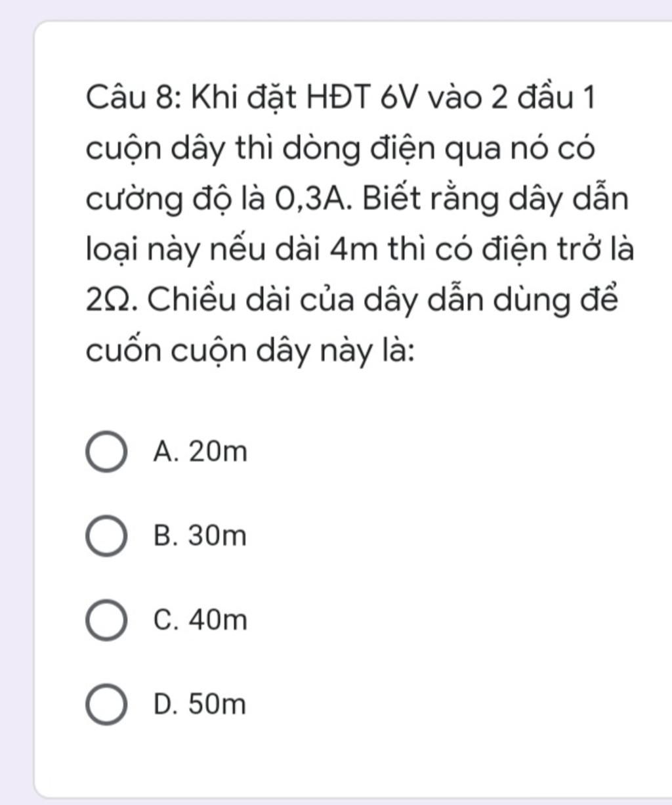Click the words 'điện trở là' in the question
This screenshot has width=672, height=805.
click(558, 250)
